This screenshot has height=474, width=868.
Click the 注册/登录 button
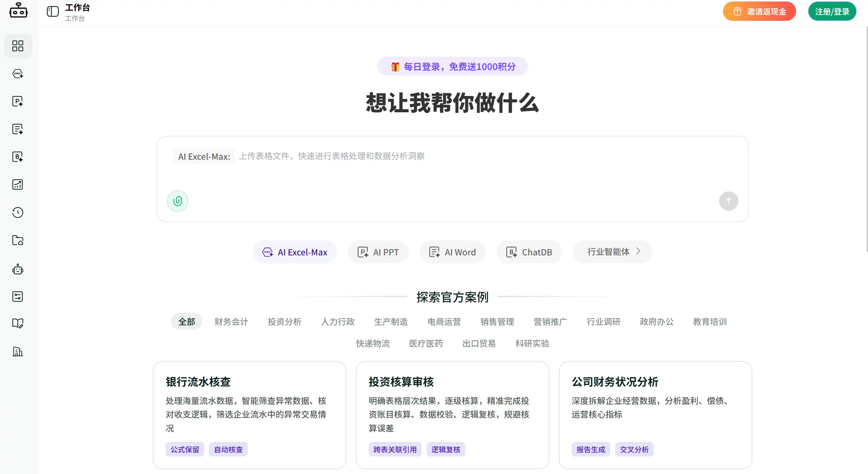click(832, 11)
